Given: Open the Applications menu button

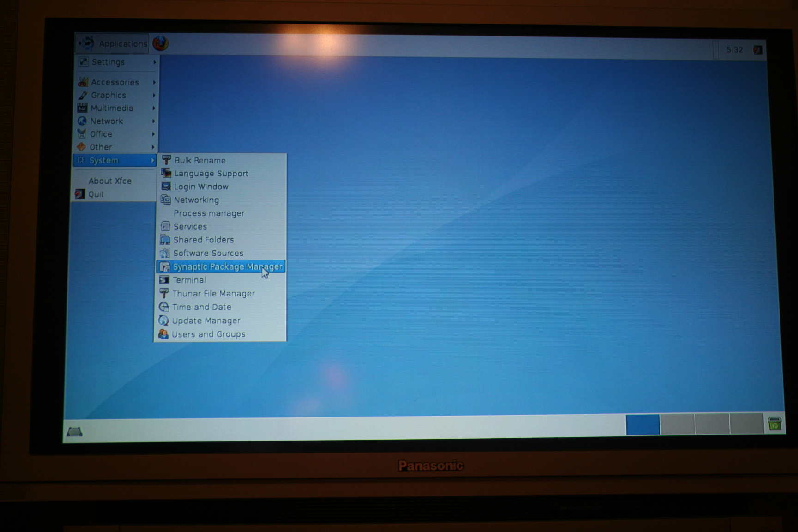Looking at the screenshot, I should (x=112, y=43).
